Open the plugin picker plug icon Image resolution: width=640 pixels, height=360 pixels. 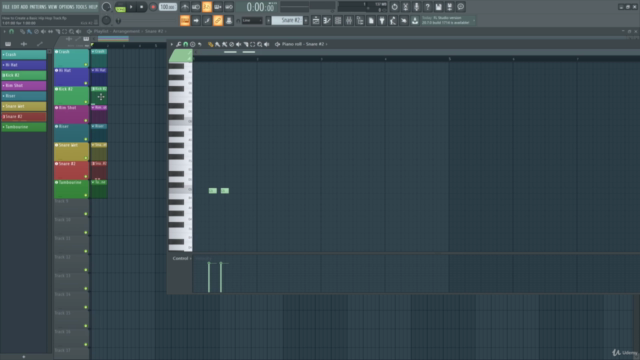pyautogui.click(x=382, y=20)
